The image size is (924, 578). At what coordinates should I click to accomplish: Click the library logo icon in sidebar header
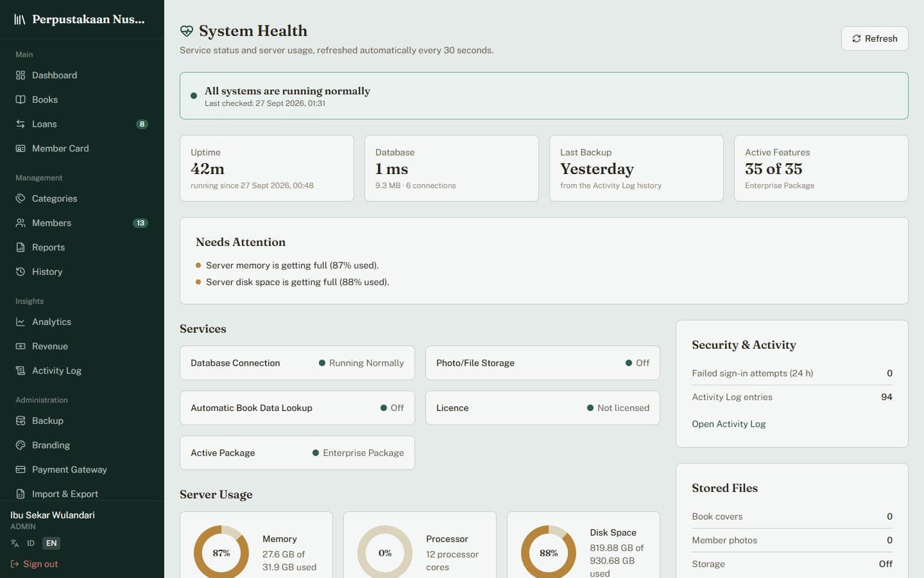pos(20,19)
